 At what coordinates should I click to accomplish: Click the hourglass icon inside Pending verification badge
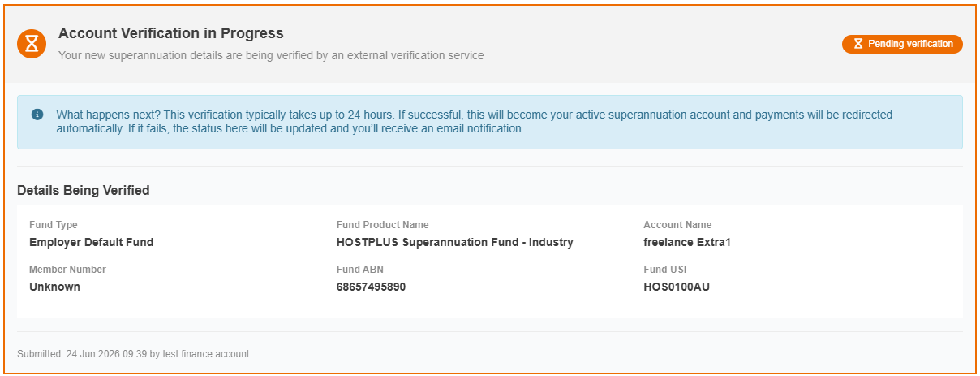(858, 44)
